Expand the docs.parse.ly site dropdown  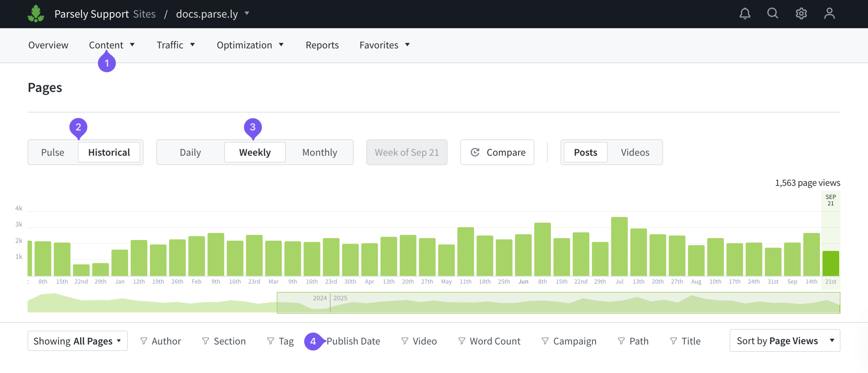(x=247, y=14)
